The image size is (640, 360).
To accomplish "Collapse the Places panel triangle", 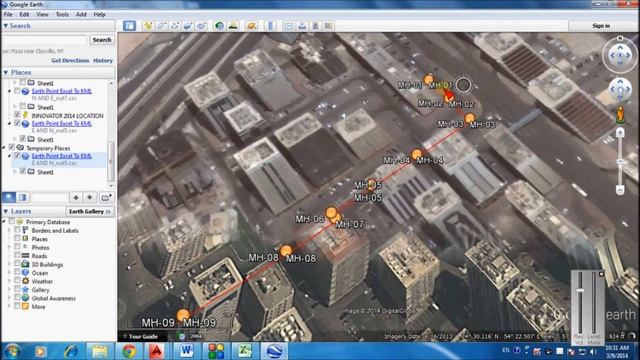I will point(5,72).
